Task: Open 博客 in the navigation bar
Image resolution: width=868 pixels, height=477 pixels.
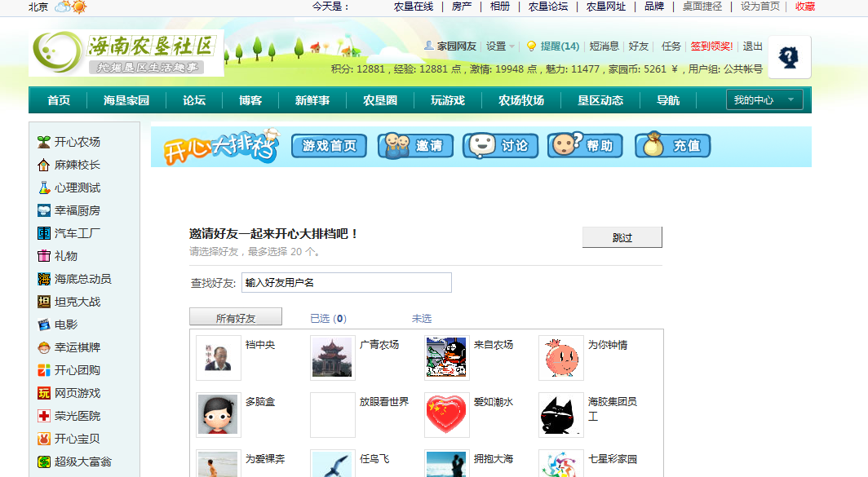Action: [x=250, y=100]
